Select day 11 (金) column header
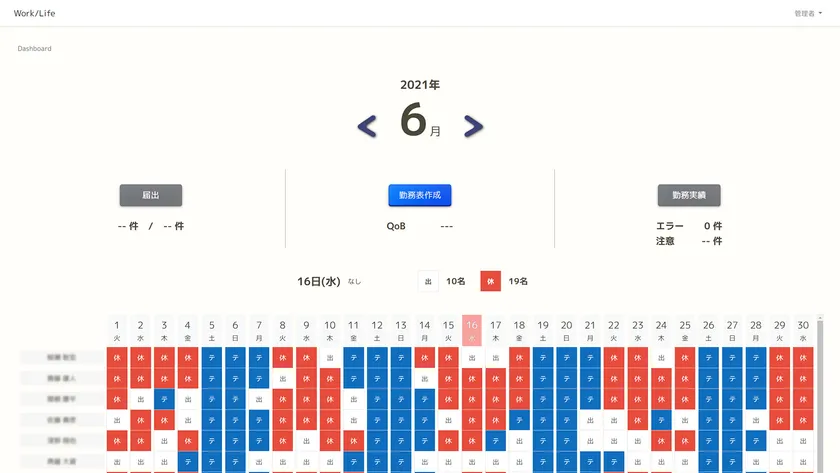This screenshot has height=473, width=840. pos(353,330)
